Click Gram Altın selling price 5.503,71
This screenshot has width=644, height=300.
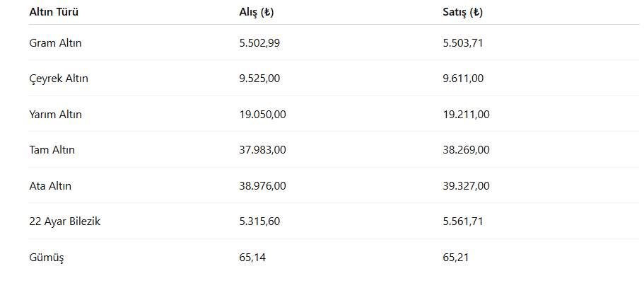(x=463, y=42)
